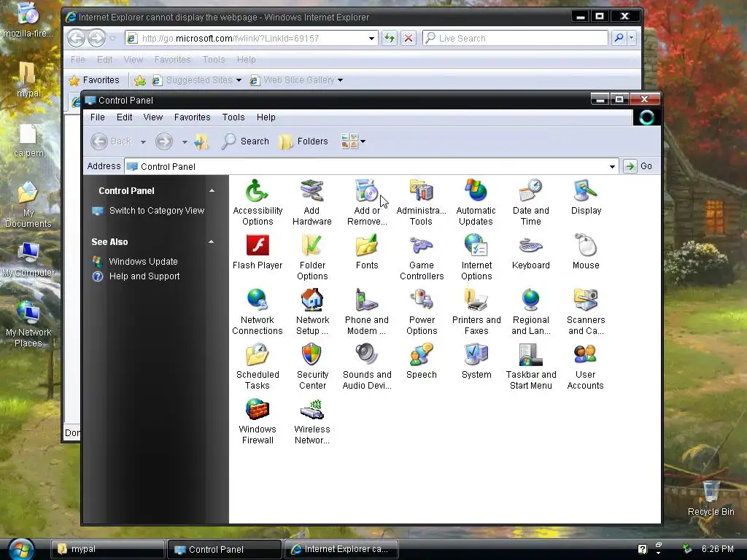
Task: Open Keyboard settings icon
Action: (x=531, y=252)
